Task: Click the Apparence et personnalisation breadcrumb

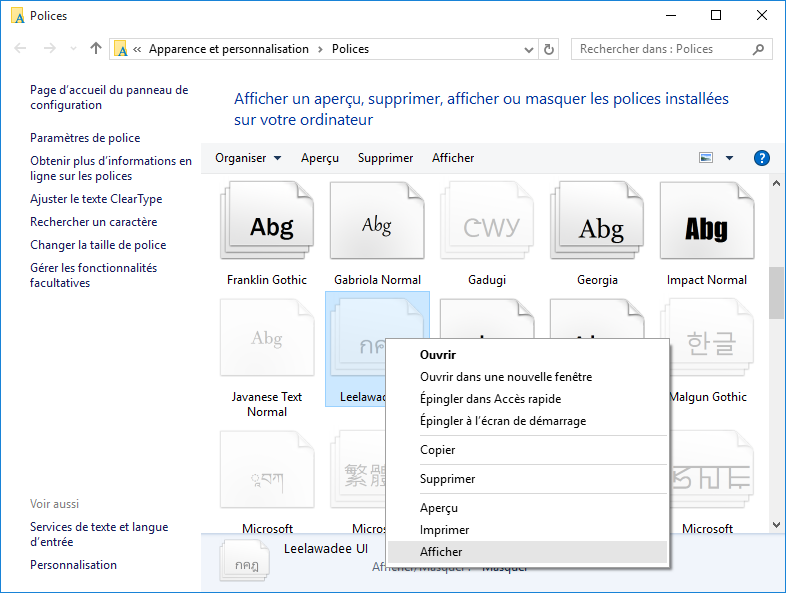Action: 229,49
